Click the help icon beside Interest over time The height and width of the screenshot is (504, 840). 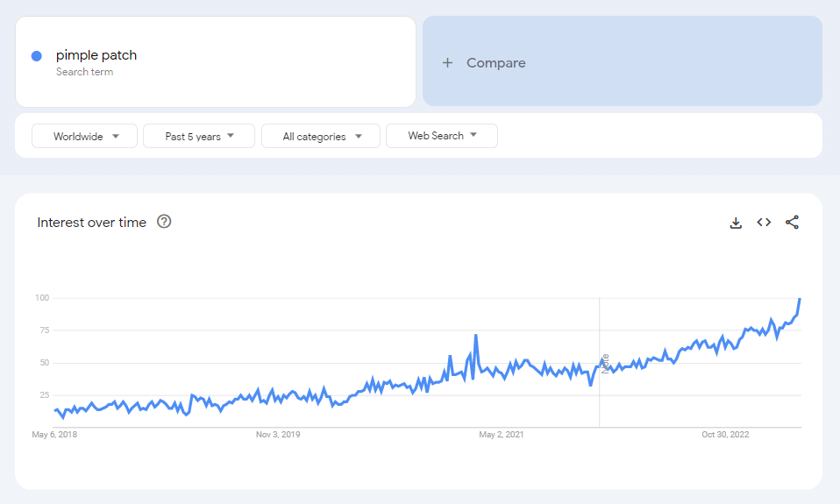coord(164,222)
